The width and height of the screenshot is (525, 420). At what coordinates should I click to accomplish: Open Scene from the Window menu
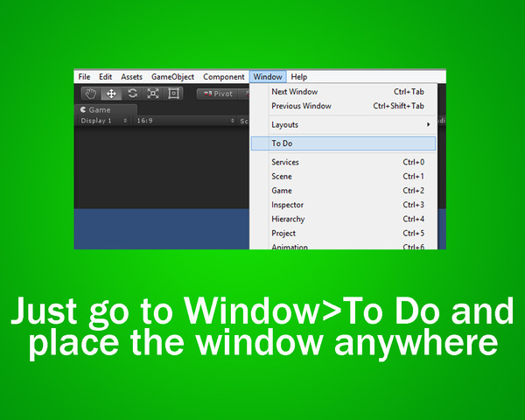pyautogui.click(x=344, y=177)
